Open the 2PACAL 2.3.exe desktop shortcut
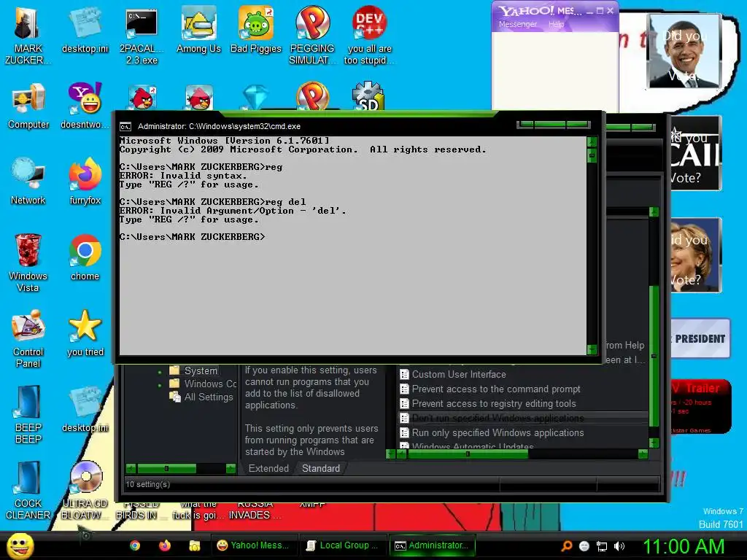Viewport: 747px width, 560px height. 142,36
